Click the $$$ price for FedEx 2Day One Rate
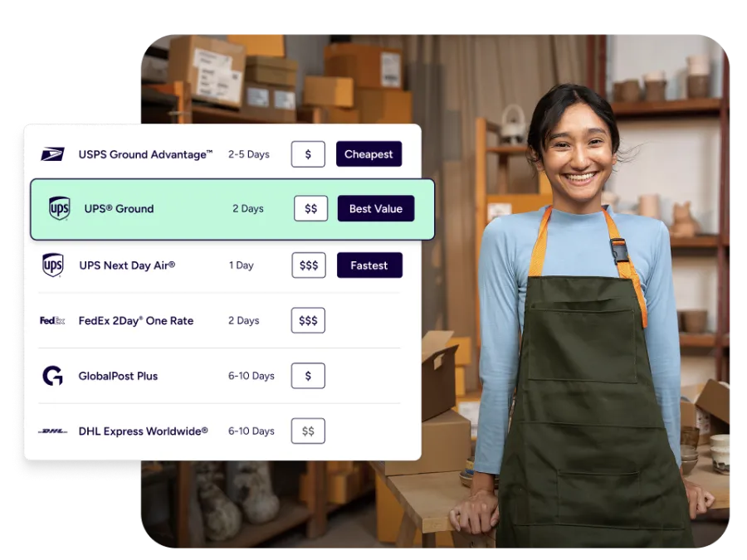This screenshot has height=560, width=747. pos(308,319)
